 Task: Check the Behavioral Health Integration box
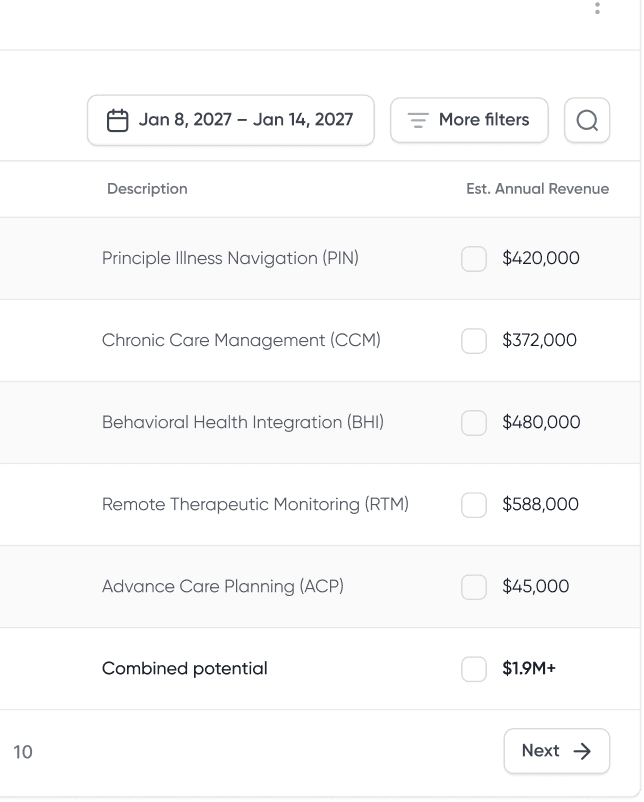coord(474,423)
